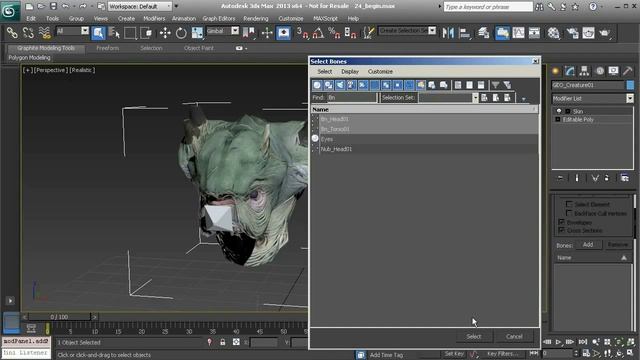Open the Motion command panel tab
Screen dimensions: 640x360
pyautogui.click(x=600, y=71)
